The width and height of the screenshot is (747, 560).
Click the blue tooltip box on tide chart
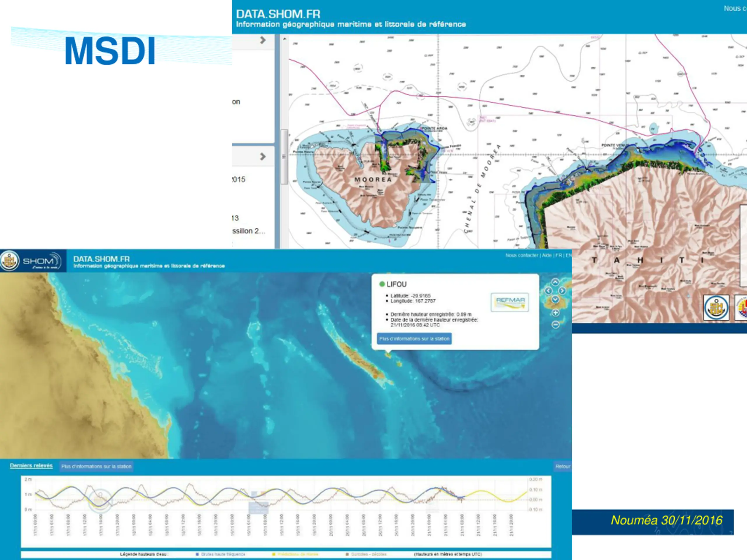[x=258, y=508]
